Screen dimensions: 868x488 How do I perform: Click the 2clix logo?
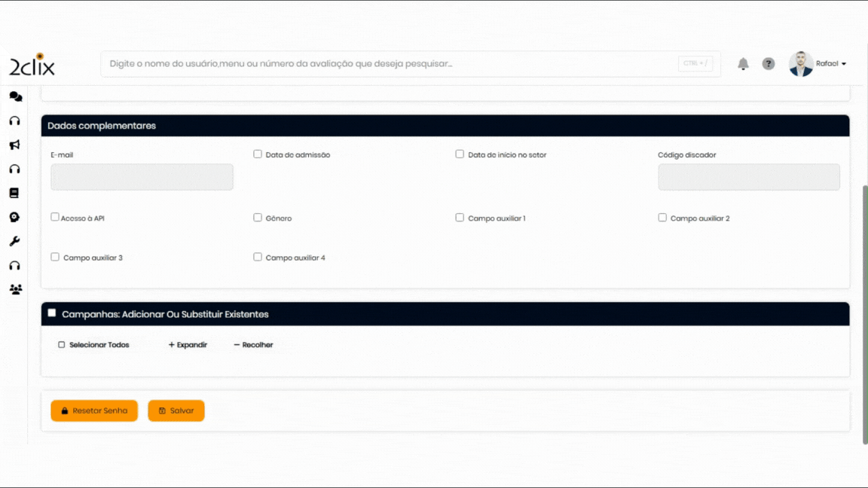pyautogui.click(x=32, y=65)
